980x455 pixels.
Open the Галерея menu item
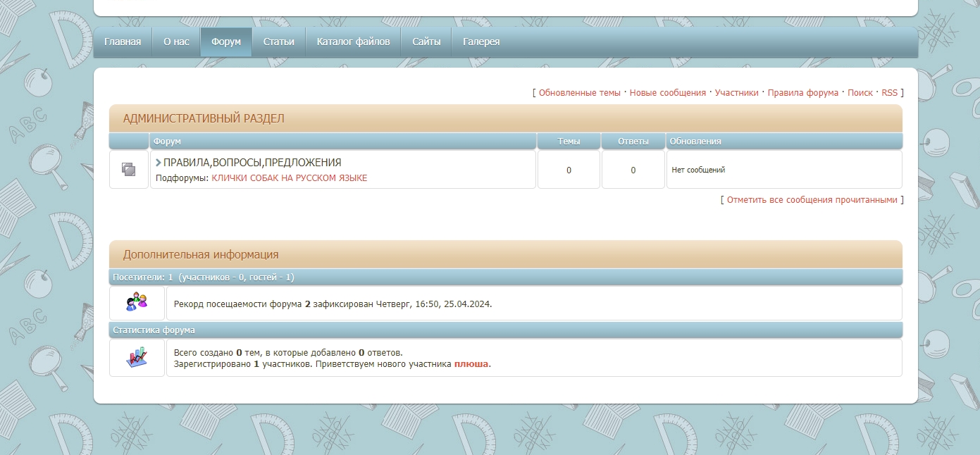pos(481,42)
